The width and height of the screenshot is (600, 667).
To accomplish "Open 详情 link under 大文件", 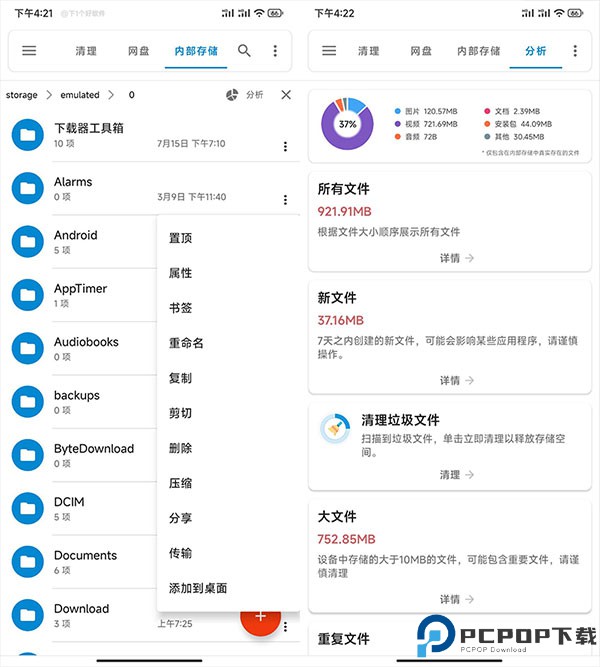I will pyautogui.click(x=457, y=599).
